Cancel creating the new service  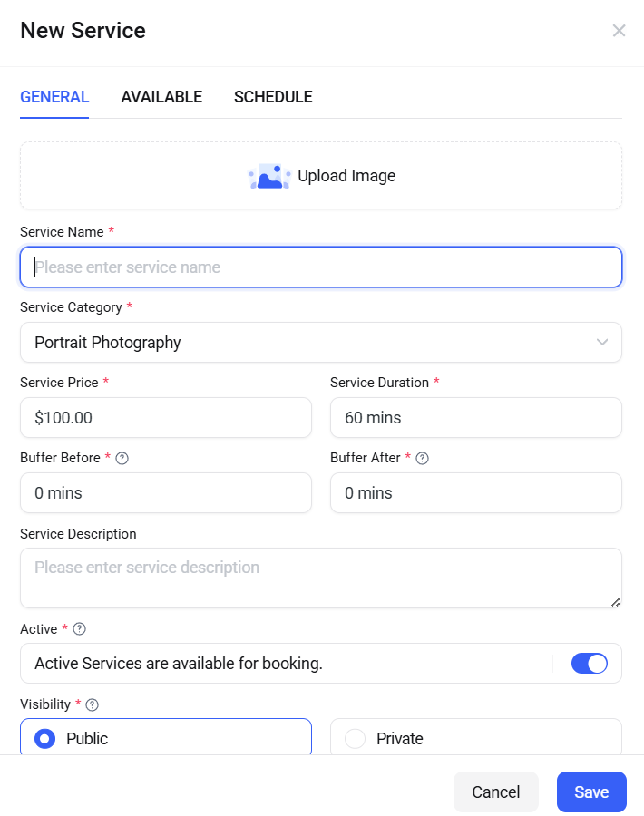(495, 791)
